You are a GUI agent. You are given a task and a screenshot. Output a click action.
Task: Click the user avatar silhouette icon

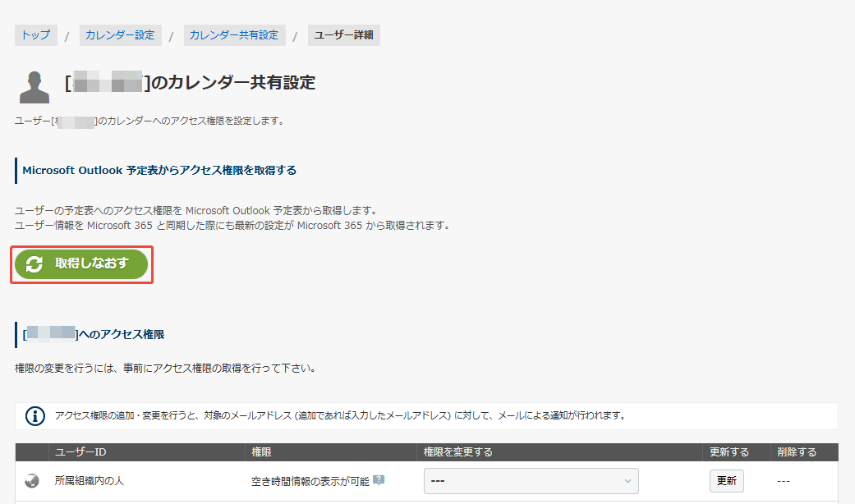[34, 87]
